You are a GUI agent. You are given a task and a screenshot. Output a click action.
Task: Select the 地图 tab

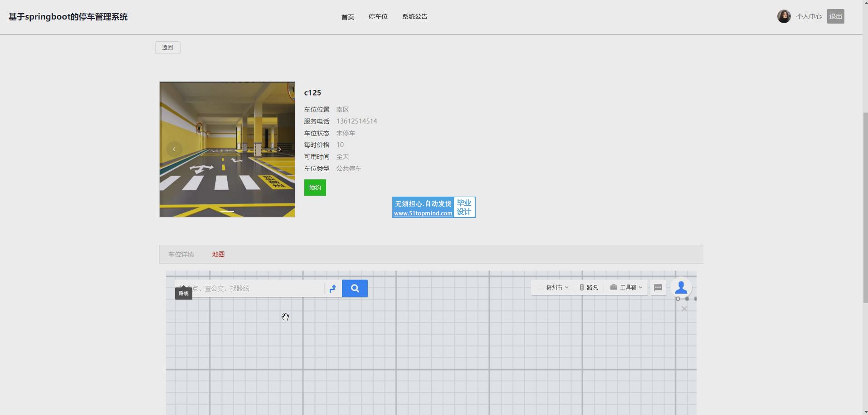(218, 254)
